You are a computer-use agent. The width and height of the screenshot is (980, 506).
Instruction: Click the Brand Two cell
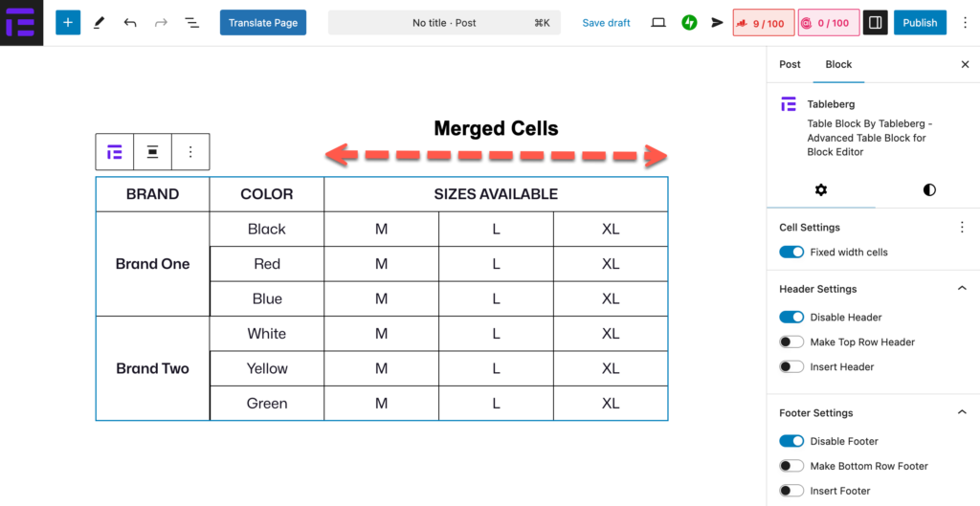coord(152,368)
